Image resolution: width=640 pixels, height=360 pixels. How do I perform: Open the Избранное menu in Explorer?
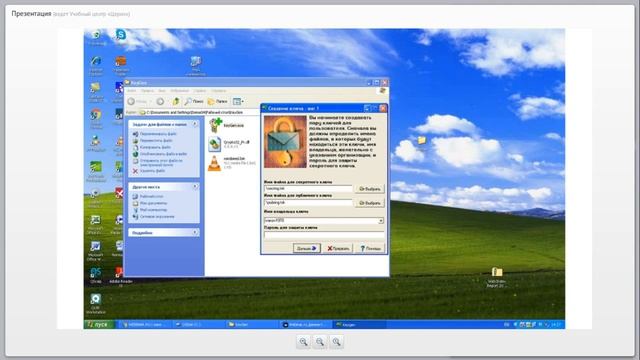[x=180, y=91]
